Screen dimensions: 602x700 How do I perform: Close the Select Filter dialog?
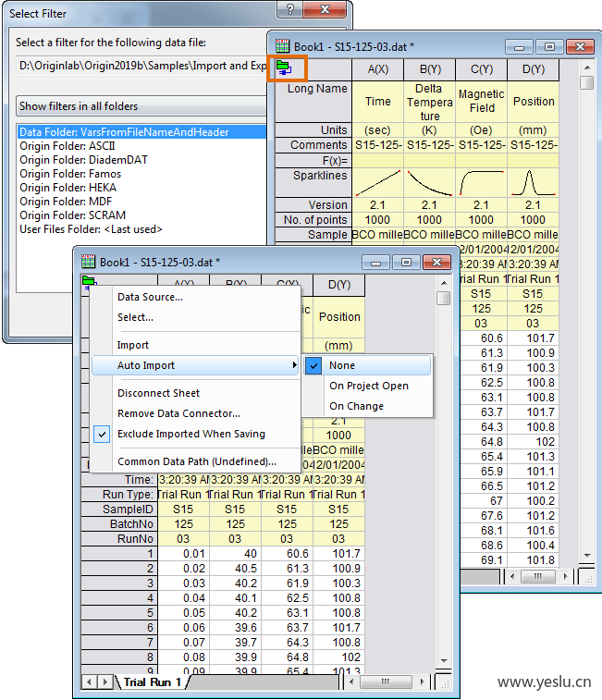[325, 9]
